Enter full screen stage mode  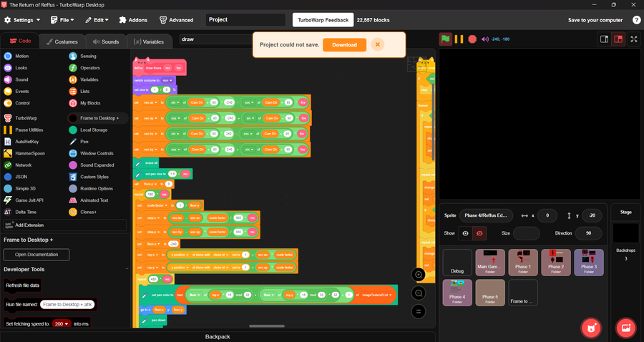pyautogui.click(x=634, y=39)
